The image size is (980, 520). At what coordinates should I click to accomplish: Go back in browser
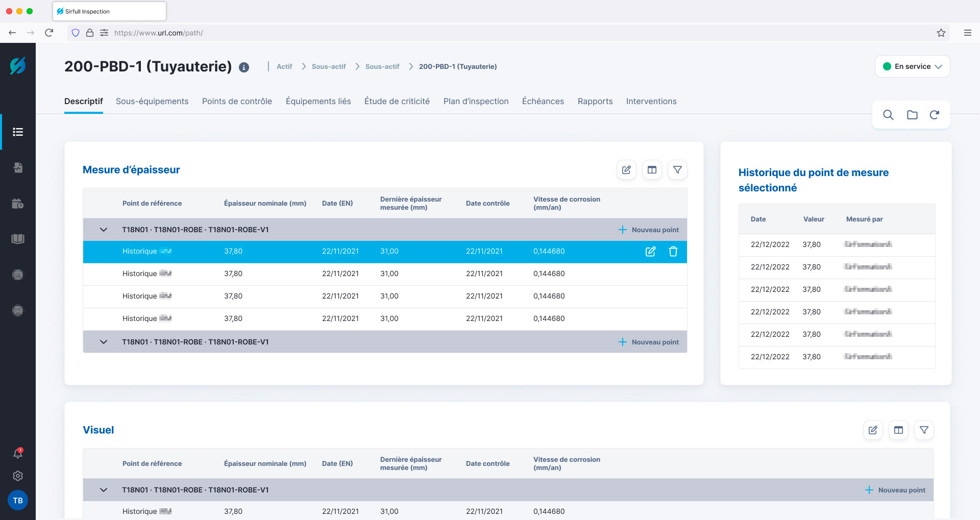tap(12, 33)
